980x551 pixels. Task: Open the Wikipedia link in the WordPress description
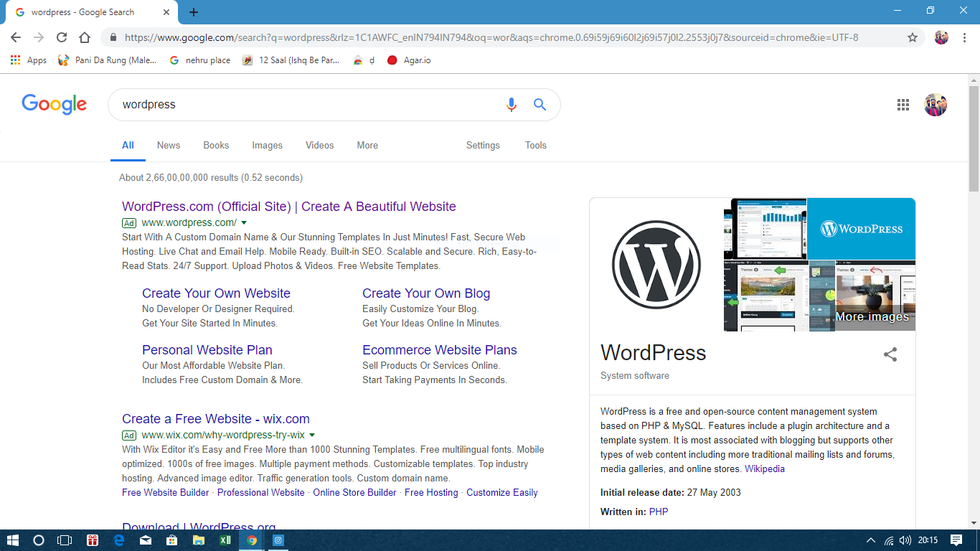(x=764, y=469)
